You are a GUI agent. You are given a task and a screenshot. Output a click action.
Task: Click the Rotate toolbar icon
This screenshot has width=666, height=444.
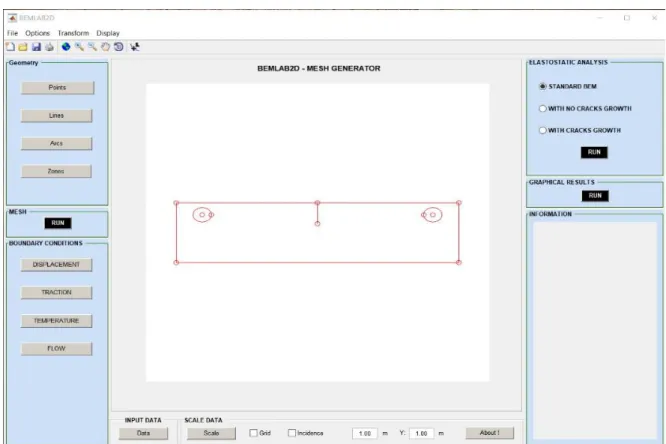coord(119,47)
